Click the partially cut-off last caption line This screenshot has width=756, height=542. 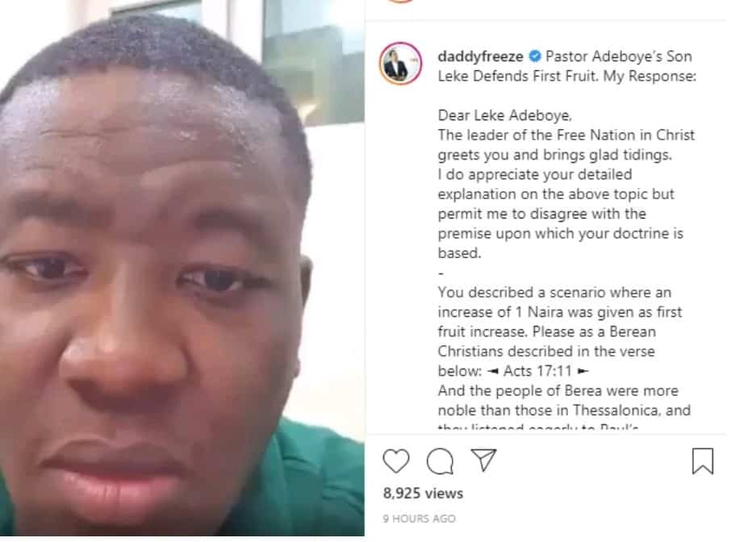(x=537, y=427)
